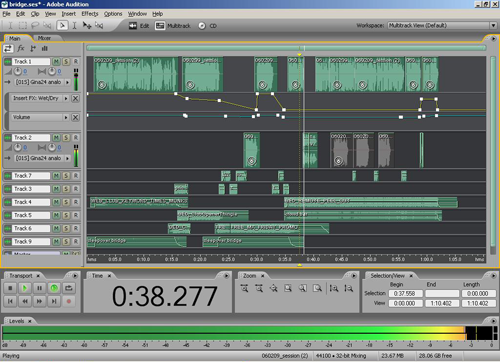This screenshot has height=362, width=500.
Task: Pause playback in Transport
Action: tap(39, 288)
